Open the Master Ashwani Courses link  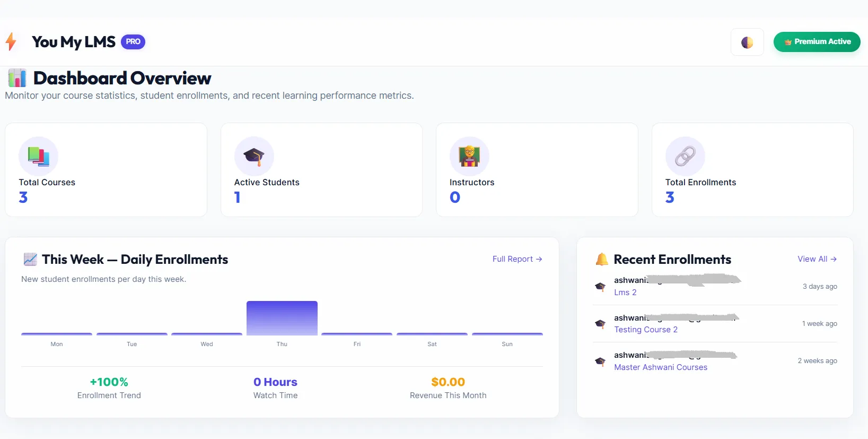pyautogui.click(x=661, y=367)
